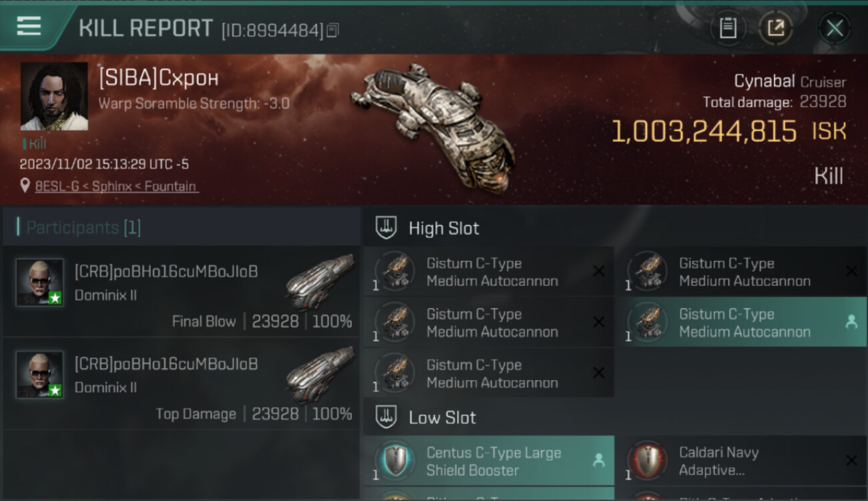868x501 pixels.
Task: Tap the Caldari Navy Adaptive module icon
Action: [x=648, y=461]
